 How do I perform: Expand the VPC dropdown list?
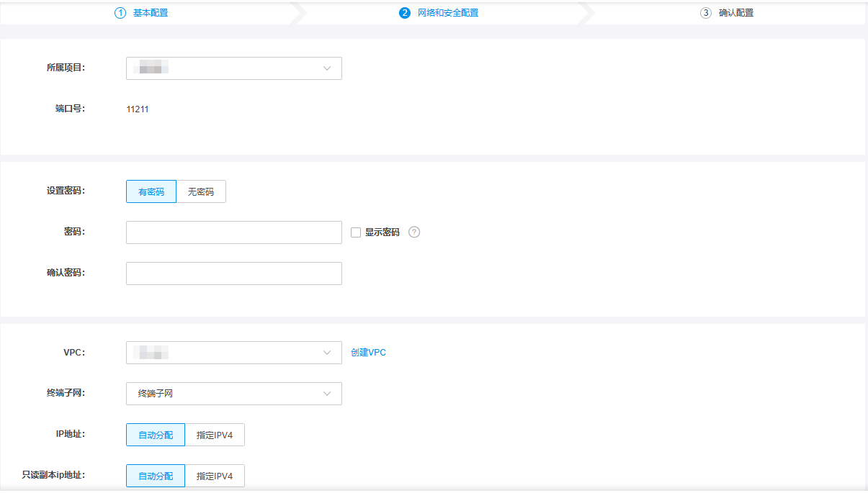(x=233, y=353)
